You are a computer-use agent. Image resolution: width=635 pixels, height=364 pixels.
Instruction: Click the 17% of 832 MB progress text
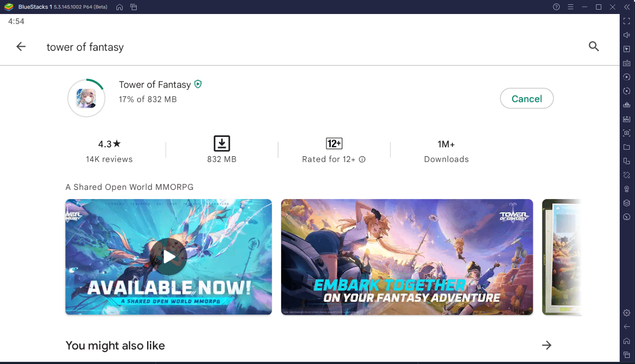pyautogui.click(x=148, y=99)
